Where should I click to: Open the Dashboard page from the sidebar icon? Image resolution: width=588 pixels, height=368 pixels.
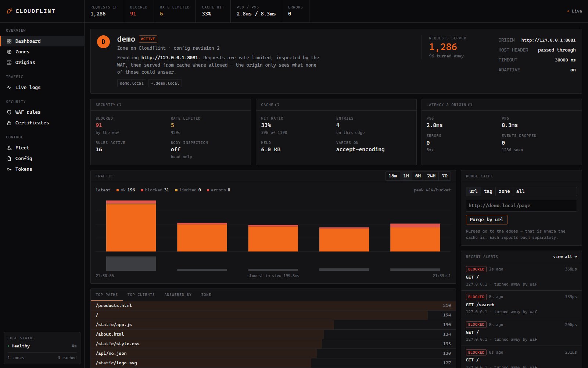9,41
